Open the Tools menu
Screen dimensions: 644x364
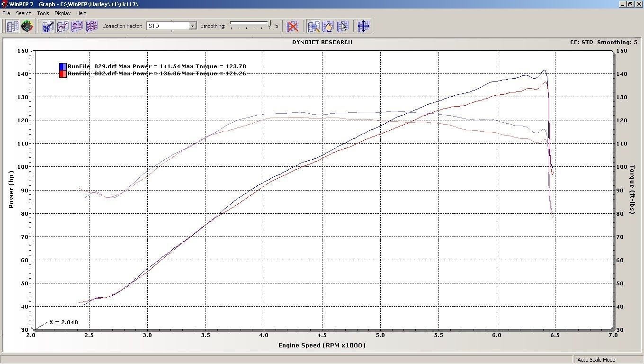[43, 13]
